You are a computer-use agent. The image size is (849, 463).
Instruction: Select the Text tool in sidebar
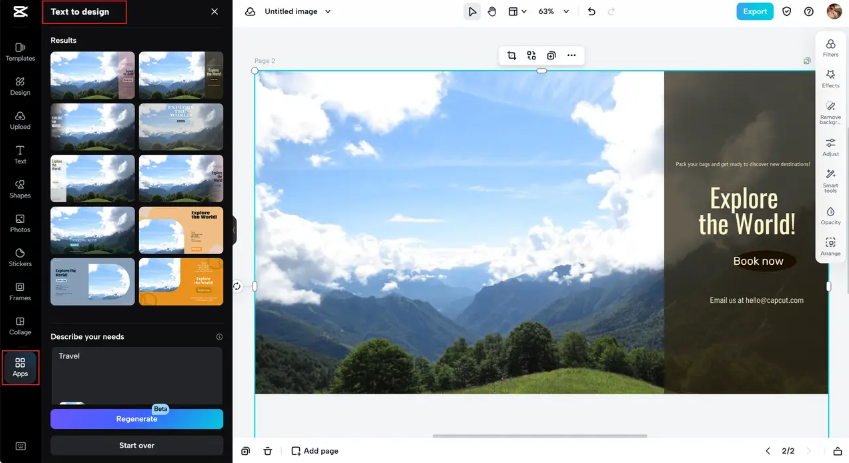click(x=20, y=154)
